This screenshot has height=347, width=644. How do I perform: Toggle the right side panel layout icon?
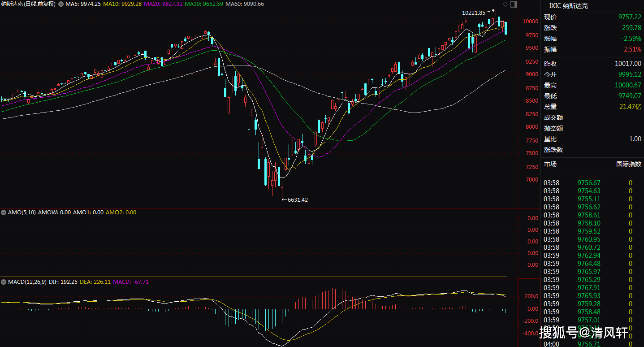pos(514,4)
